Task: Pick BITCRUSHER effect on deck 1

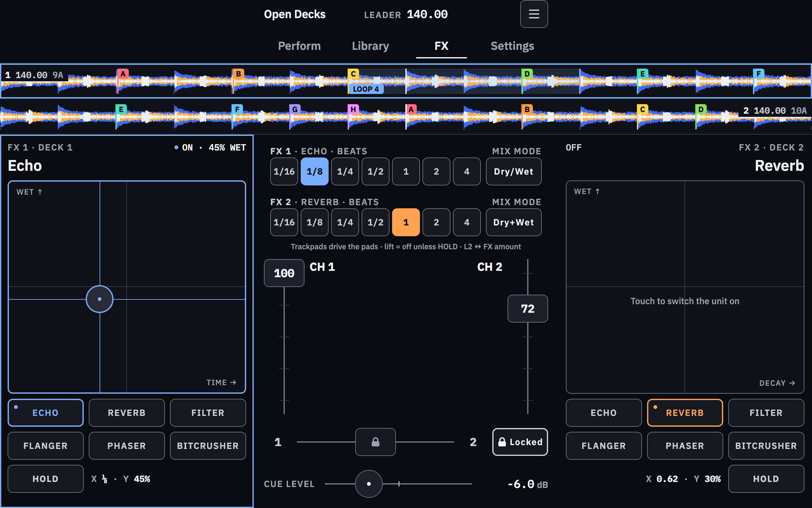Action: coord(208,445)
